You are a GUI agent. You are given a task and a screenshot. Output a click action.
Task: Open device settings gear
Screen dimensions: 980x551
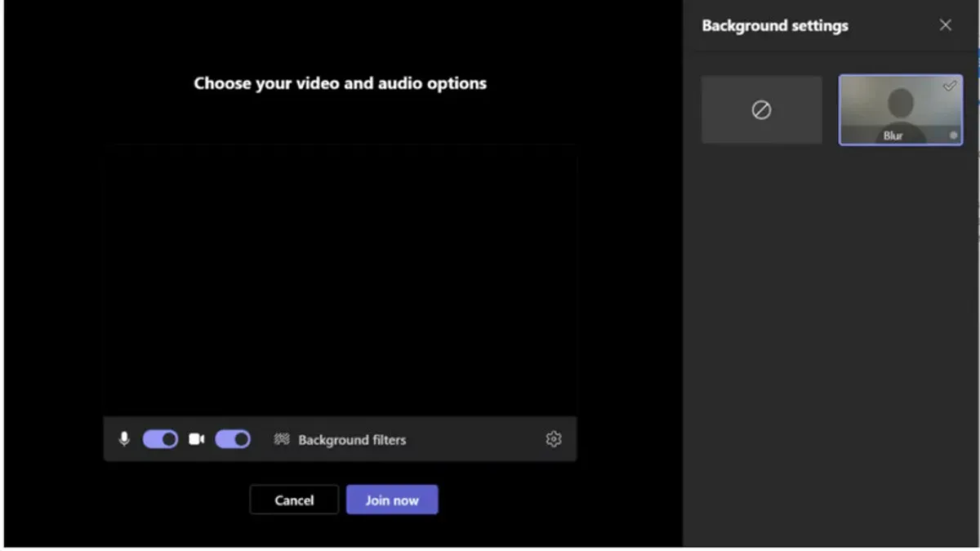pyautogui.click(x=554, y=439)
